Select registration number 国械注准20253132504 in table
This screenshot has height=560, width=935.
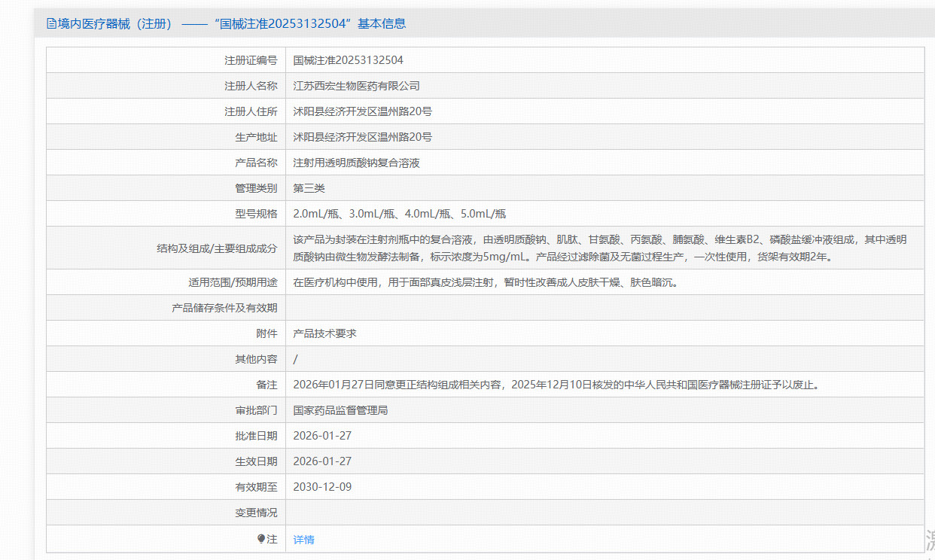348,60
